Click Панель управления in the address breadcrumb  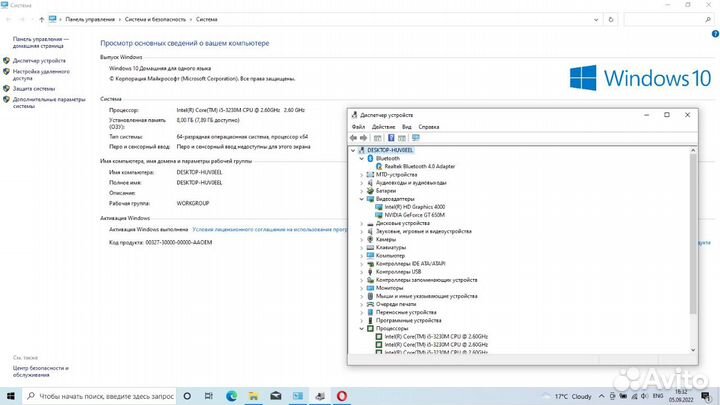(90, 19)
